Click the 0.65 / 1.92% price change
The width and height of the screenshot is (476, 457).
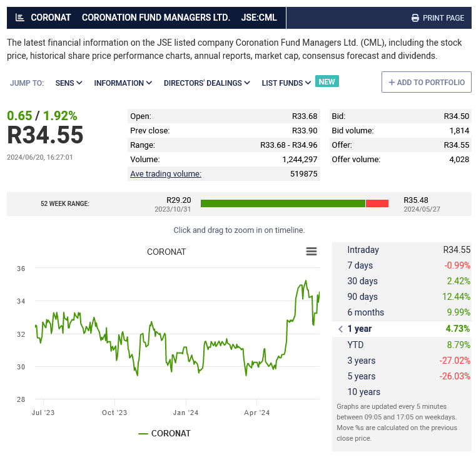pos(42,116)
